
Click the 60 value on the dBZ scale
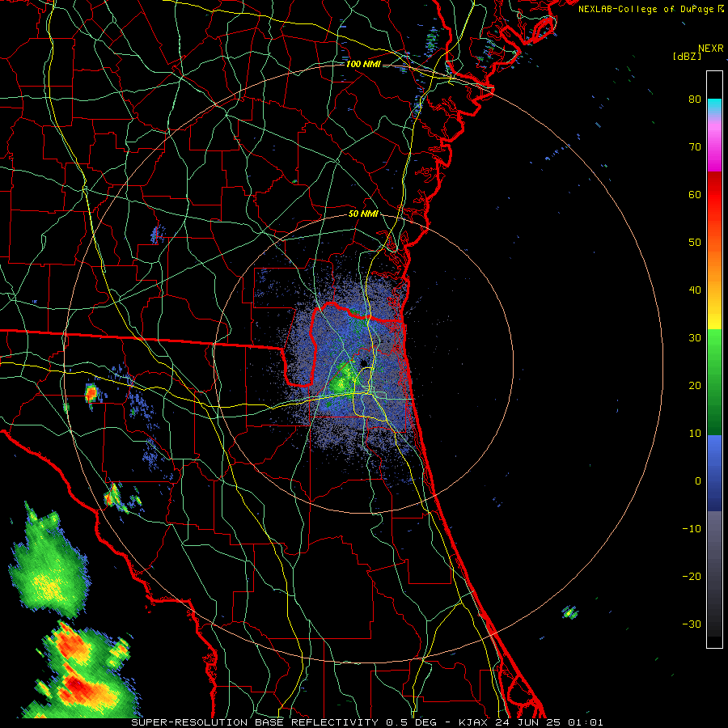[x=695, y=194]
